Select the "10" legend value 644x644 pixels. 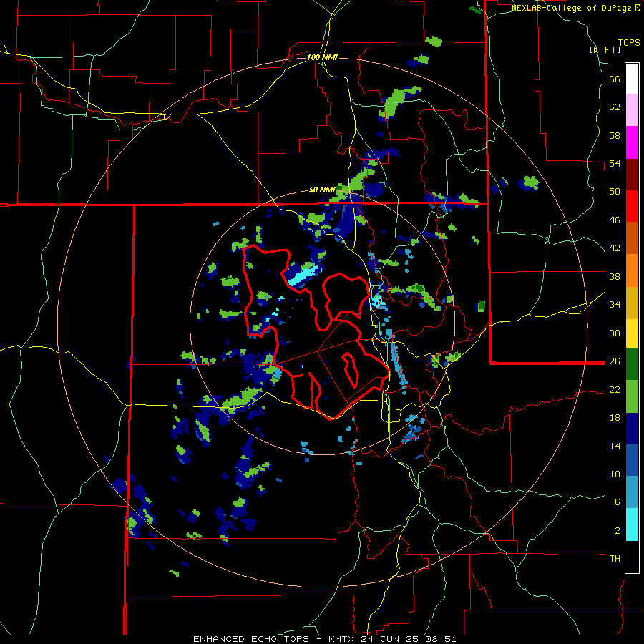click(615, 474)
